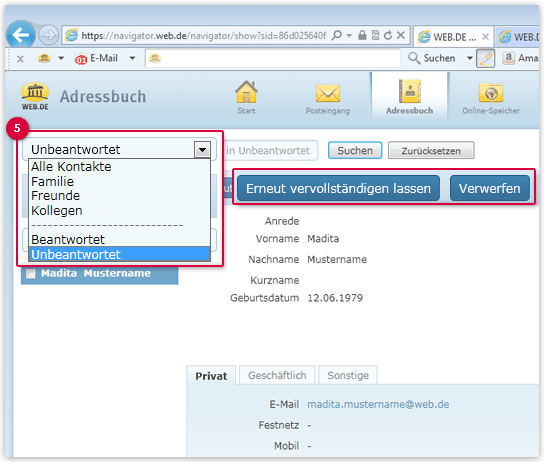Click the browser forward arrow button
This screenshot has height=462, width=544.
click(48, 35)
